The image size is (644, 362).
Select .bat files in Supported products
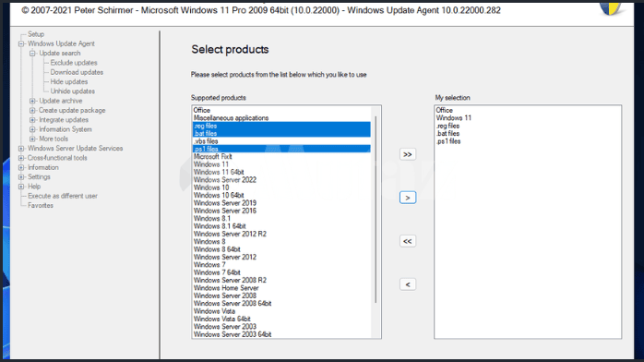[x=281, y=134]
